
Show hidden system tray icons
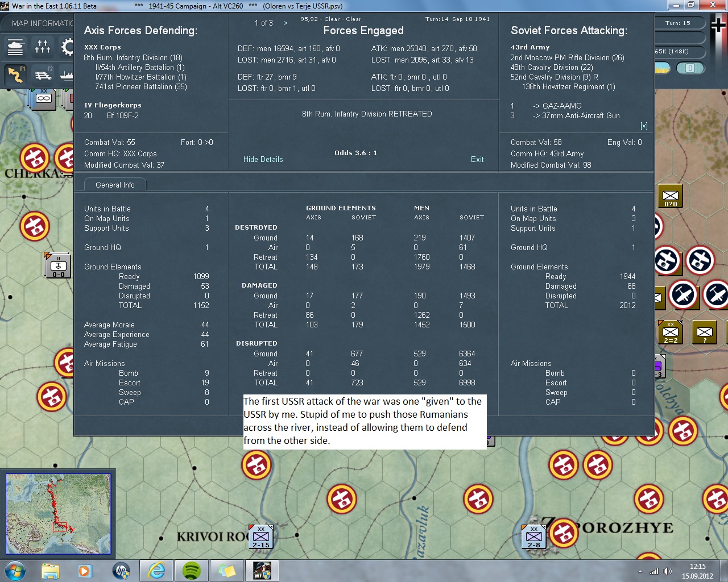(x=640, y=571)
